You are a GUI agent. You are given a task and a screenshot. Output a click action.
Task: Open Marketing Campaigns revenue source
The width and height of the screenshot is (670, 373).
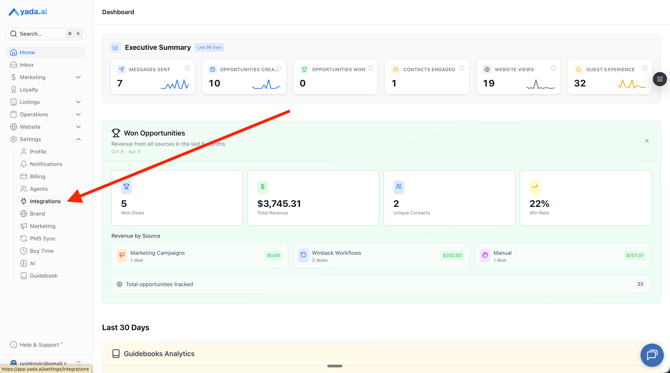tap(200, 256)
